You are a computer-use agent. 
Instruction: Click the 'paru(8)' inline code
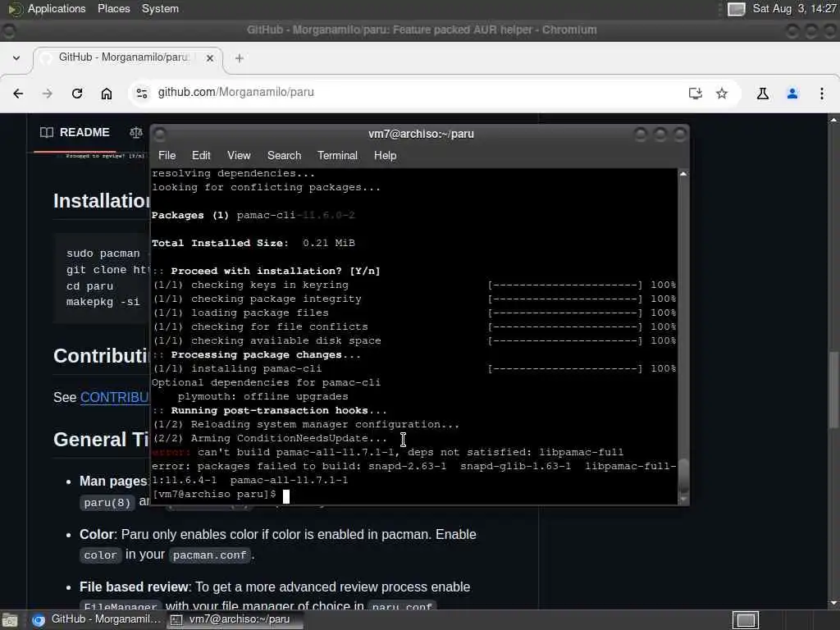[107, 503]
